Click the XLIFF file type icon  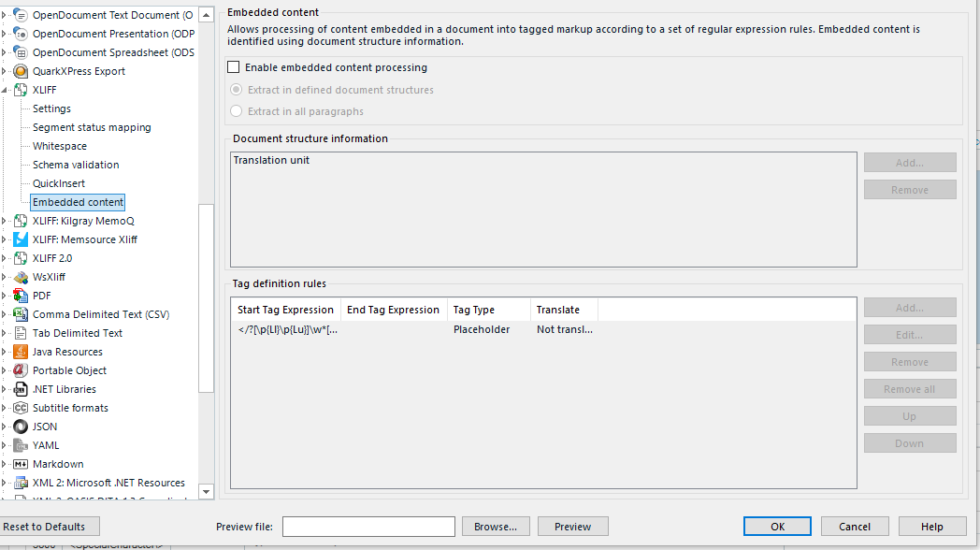(21, 90)
